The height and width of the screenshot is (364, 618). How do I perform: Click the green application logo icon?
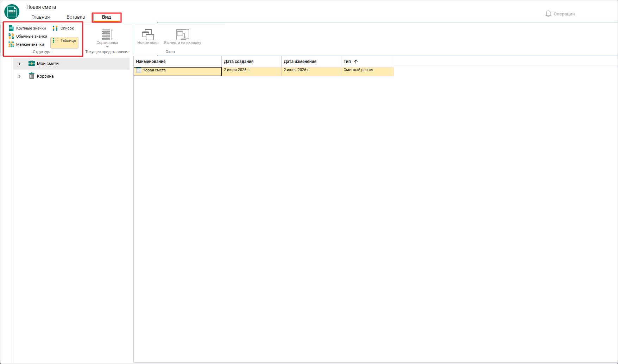(12, 12)
